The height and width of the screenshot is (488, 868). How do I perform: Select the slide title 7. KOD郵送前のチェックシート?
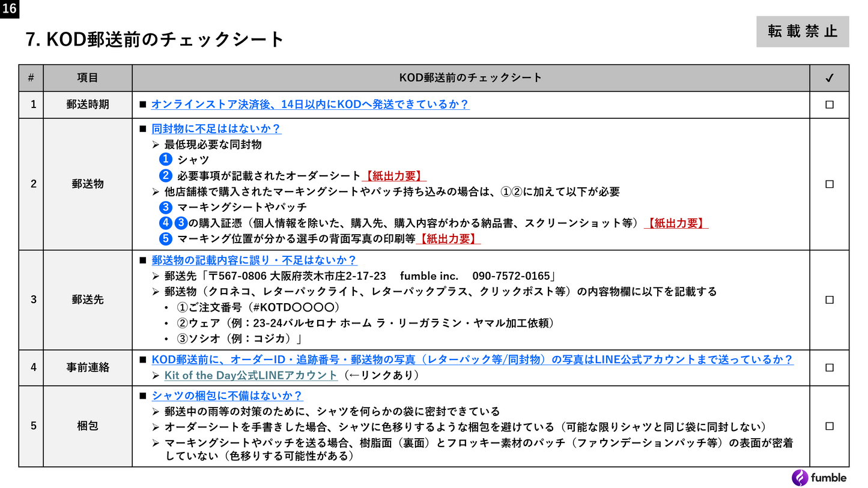155,40
